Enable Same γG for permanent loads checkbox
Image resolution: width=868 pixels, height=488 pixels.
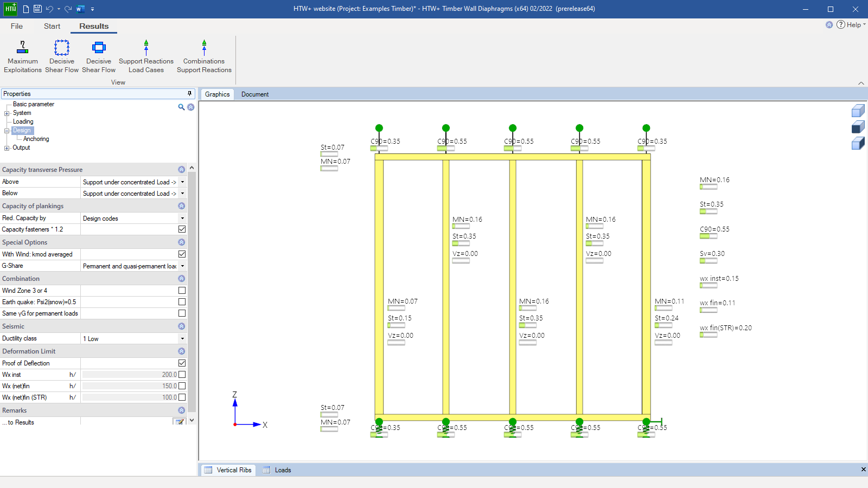point(182,313)
